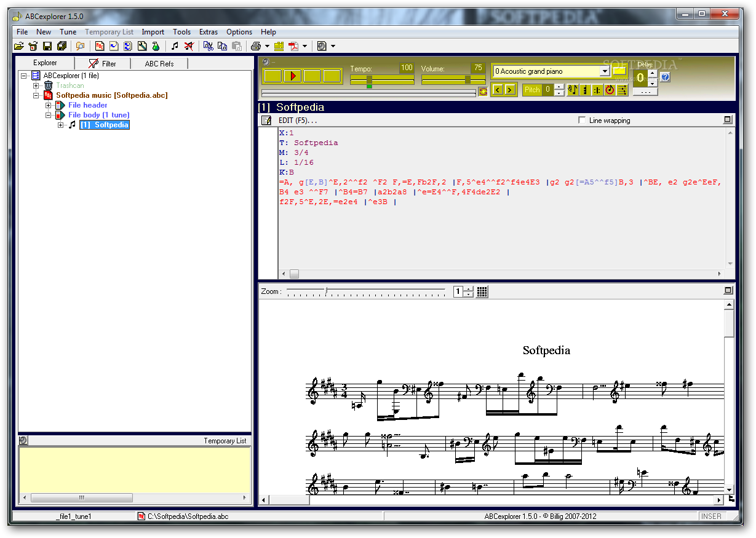Click the previous tune arrow button
The image size is (756, 538).
click(x=498, y=90)
